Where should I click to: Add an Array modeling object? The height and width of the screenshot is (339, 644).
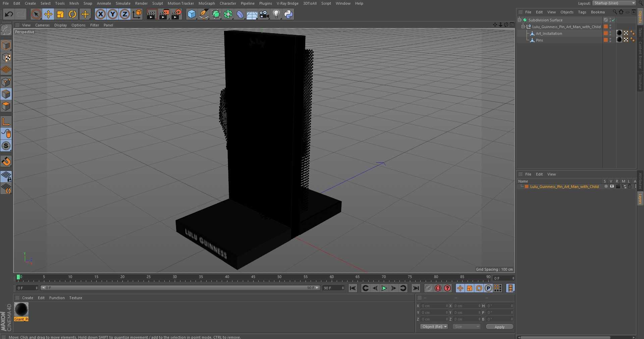(x=228, y=14)
